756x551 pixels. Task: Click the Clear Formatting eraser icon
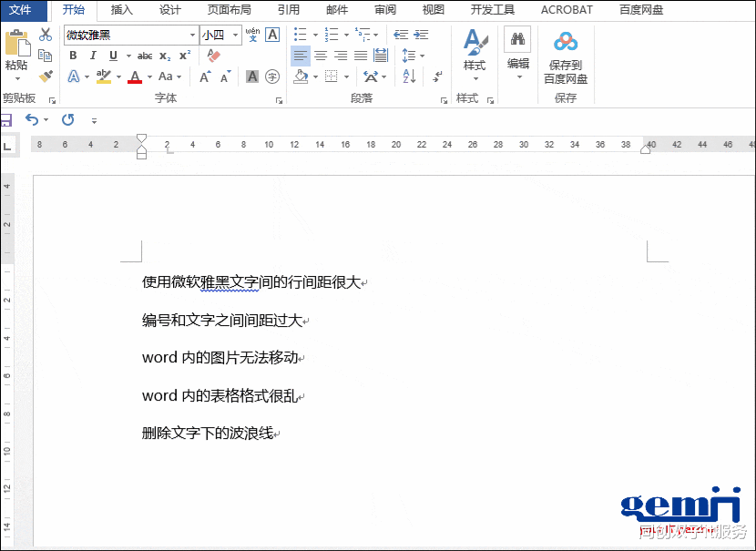(213, 55)
